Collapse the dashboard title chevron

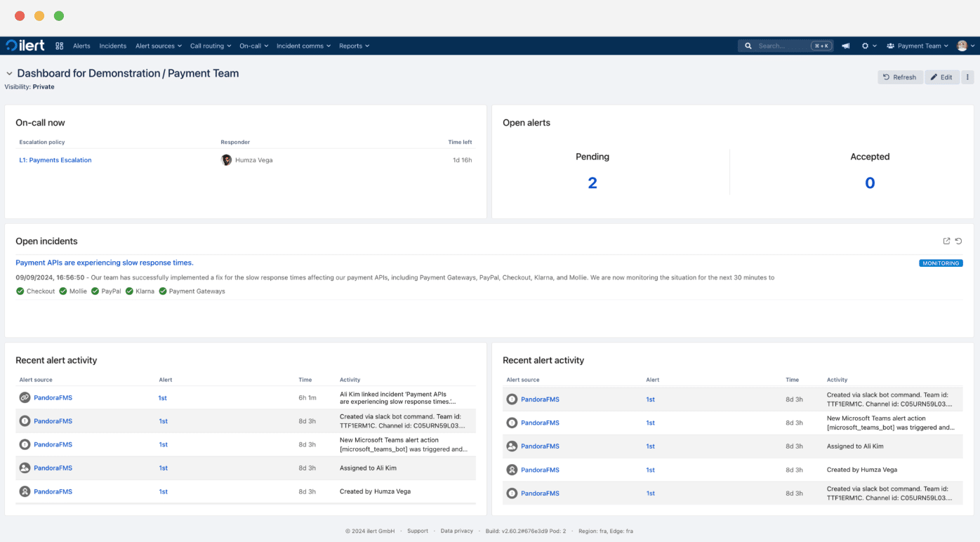(x=9, y=74)
